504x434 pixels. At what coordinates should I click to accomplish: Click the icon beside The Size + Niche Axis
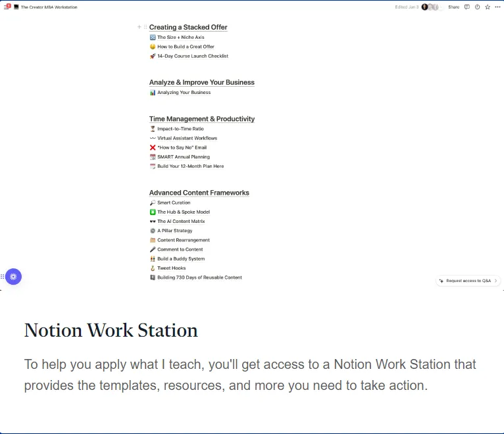[153, 37]
